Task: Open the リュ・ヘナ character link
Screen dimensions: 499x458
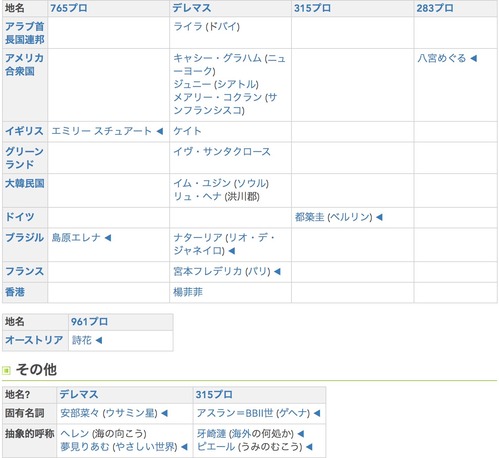Action: pos(197,197)
